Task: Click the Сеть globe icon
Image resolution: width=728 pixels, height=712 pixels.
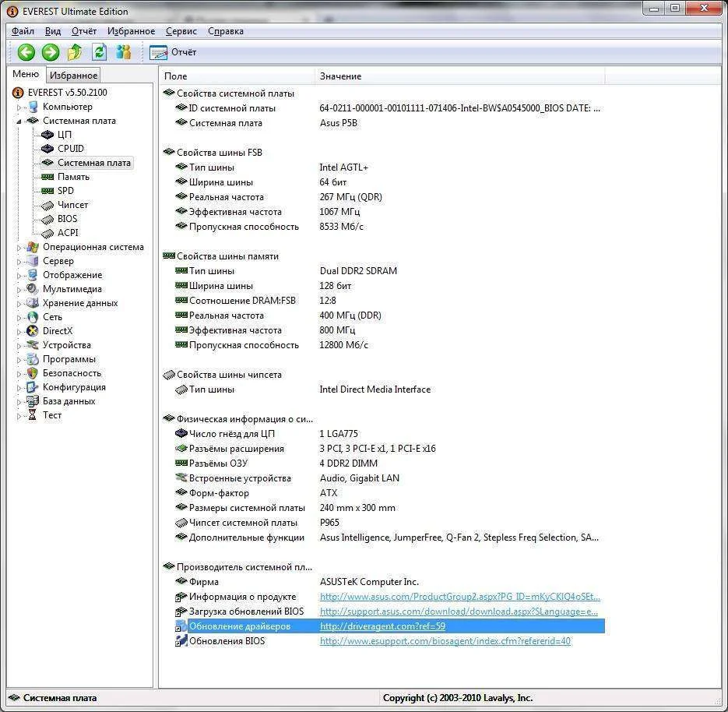Action: point(33,317)
